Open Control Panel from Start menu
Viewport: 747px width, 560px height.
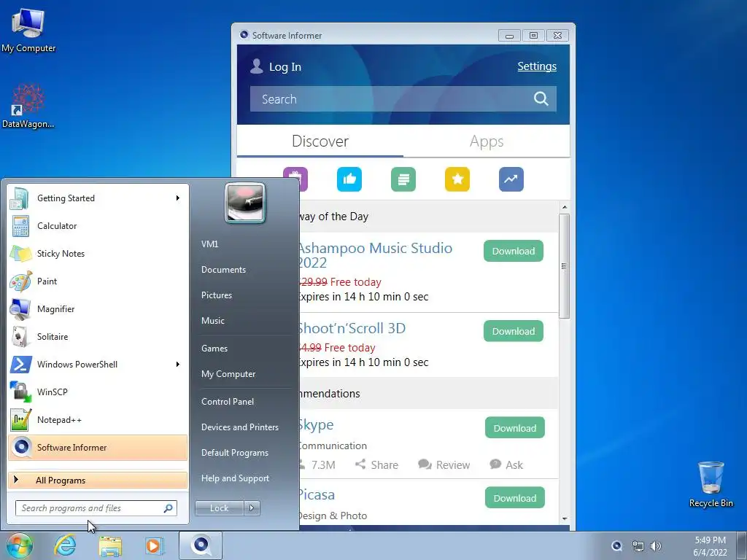[x=228, y=402]
